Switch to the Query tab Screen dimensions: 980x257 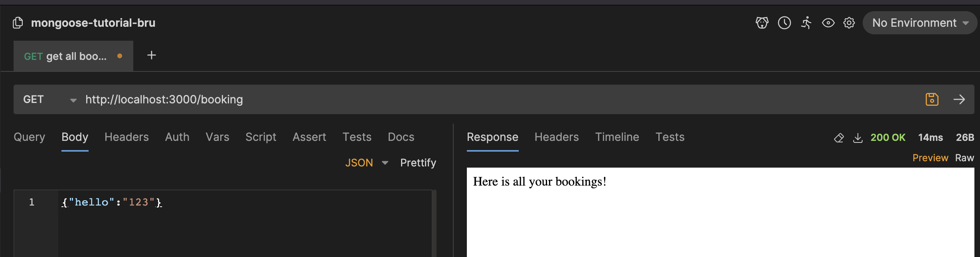click(x=29, y=137)
